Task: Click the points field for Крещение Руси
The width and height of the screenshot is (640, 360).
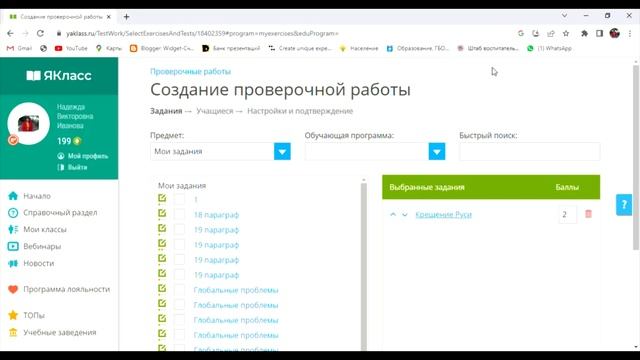Action: click(568, 214)
